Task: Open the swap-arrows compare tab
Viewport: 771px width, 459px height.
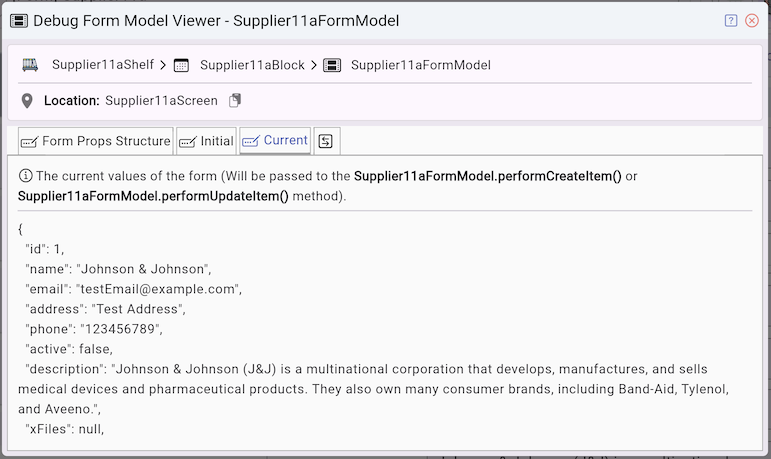Action: pos(326,141)
